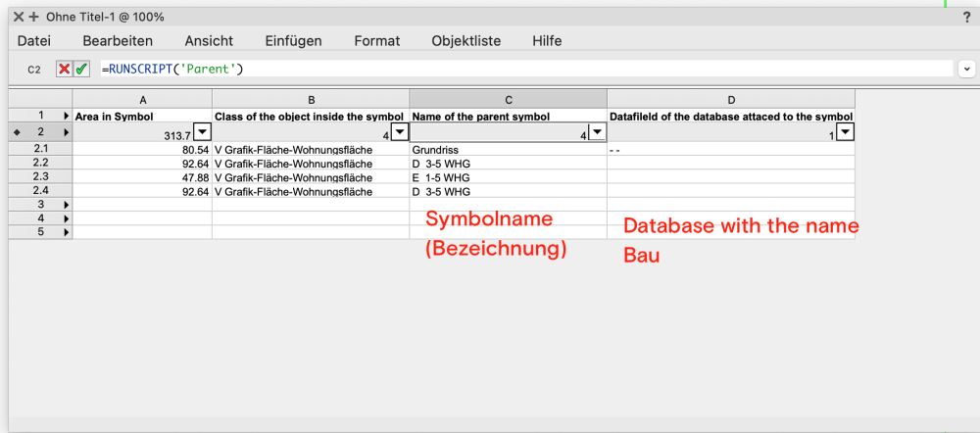Image resolution: width=980 pixels, height=433 pixels.
Task: Click the question mark help icon
Action: click(x=966, y=17)
